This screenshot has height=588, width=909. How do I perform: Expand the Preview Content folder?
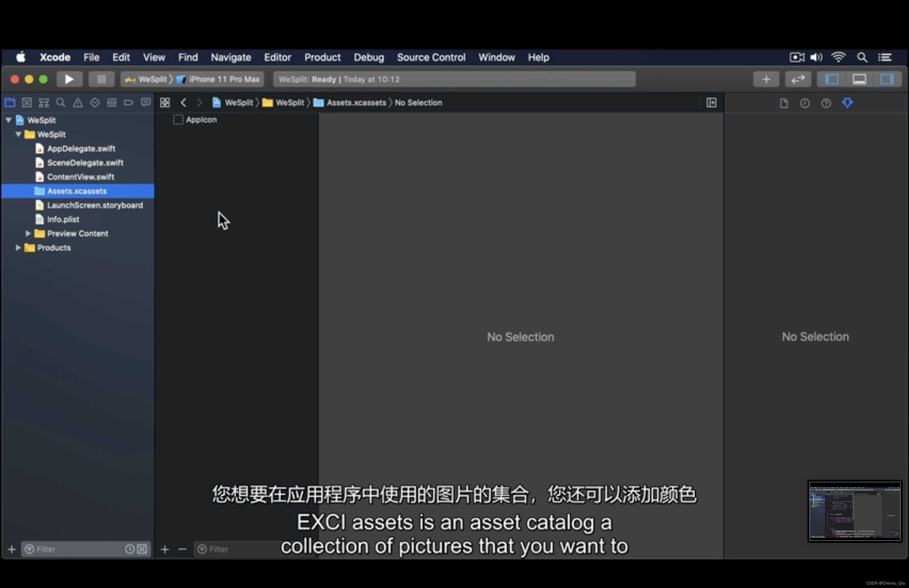pos(28,233)
